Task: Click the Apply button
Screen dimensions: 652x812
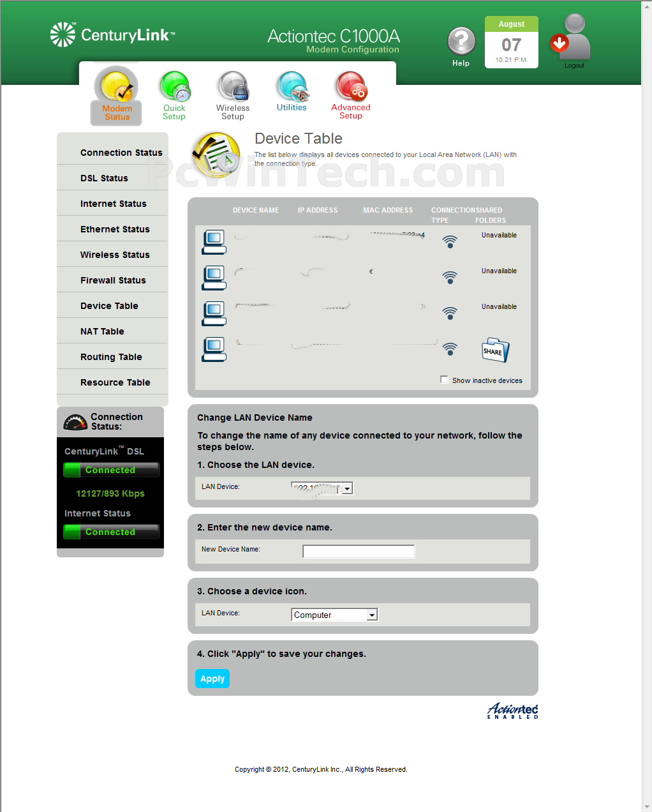Action: (212, 679)
